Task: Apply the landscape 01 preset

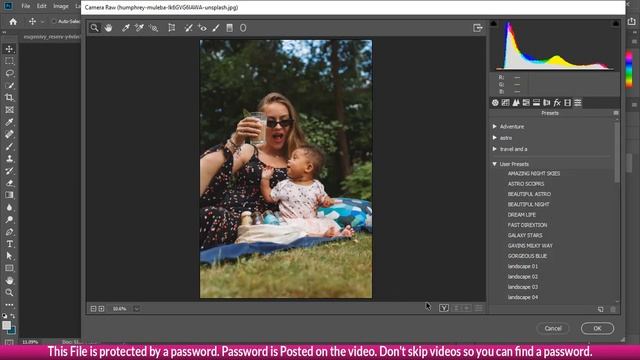Action: pos(522,266)
